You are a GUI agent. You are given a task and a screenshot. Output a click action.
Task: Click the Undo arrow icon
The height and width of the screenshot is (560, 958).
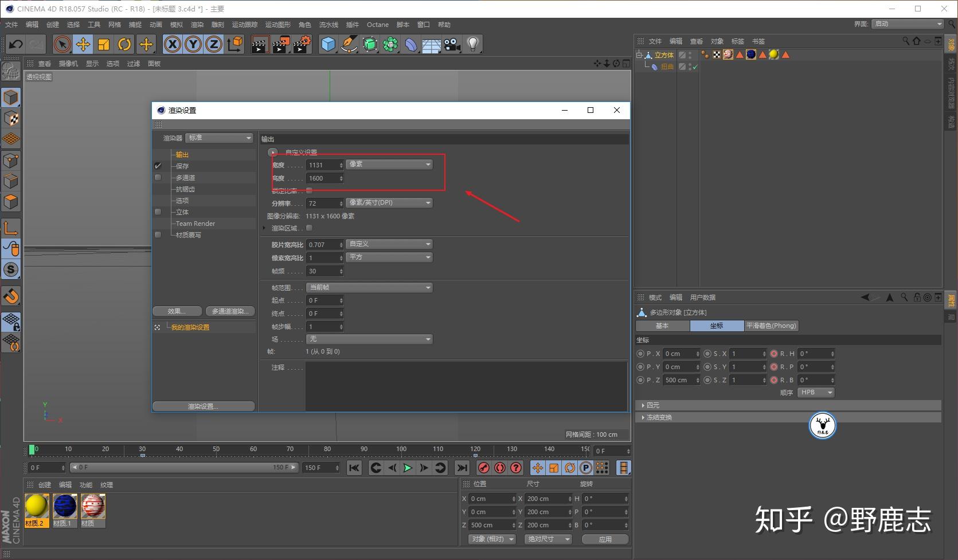16,44
